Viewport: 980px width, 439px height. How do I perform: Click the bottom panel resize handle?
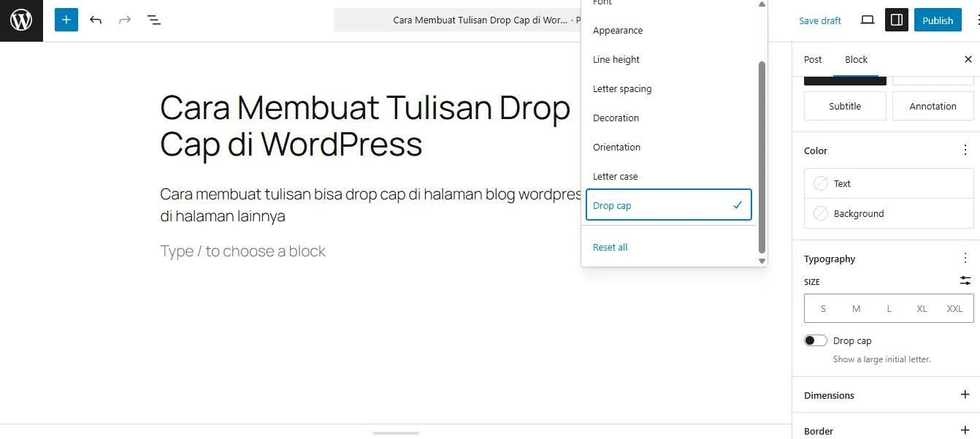coord(396,433)
